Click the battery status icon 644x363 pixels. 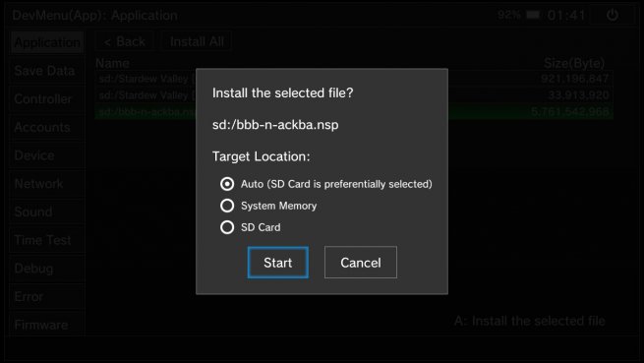tap(533, 15)
